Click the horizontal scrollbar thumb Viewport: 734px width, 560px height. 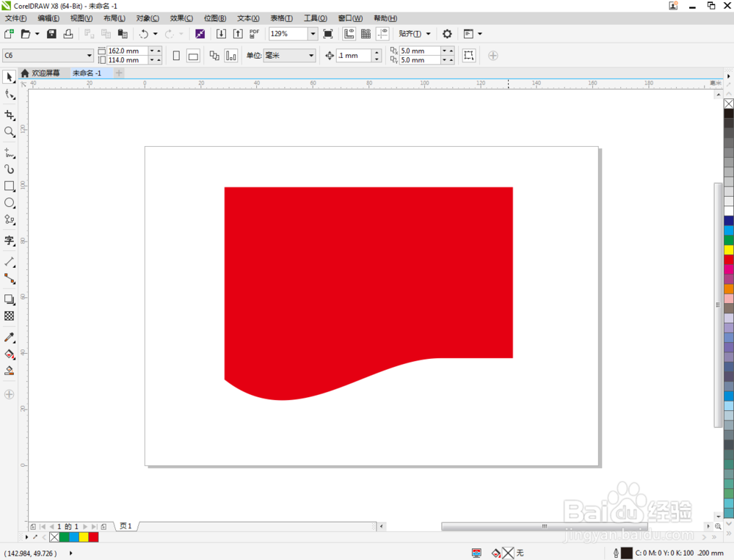coord(545,526)
